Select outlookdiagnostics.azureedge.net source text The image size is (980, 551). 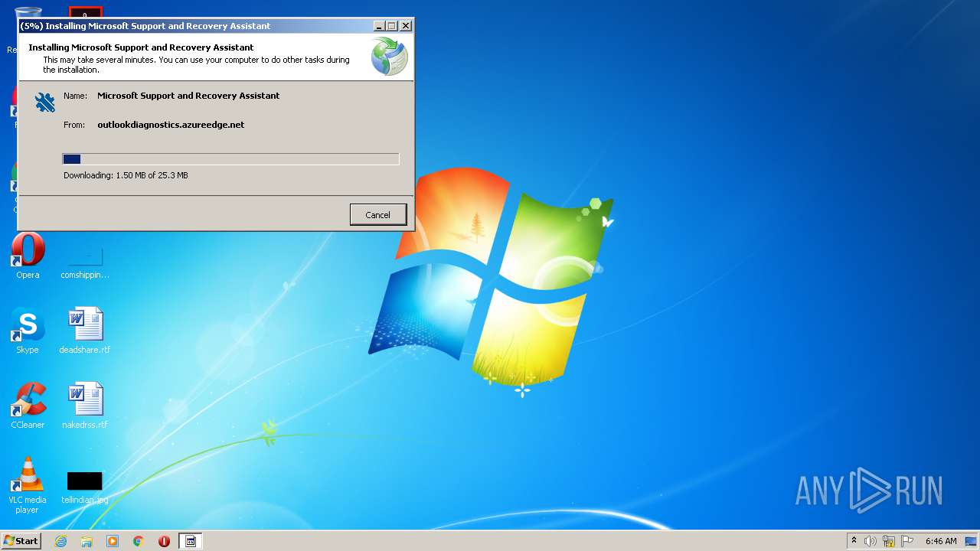pyautogui.click(x=171, y=125)
